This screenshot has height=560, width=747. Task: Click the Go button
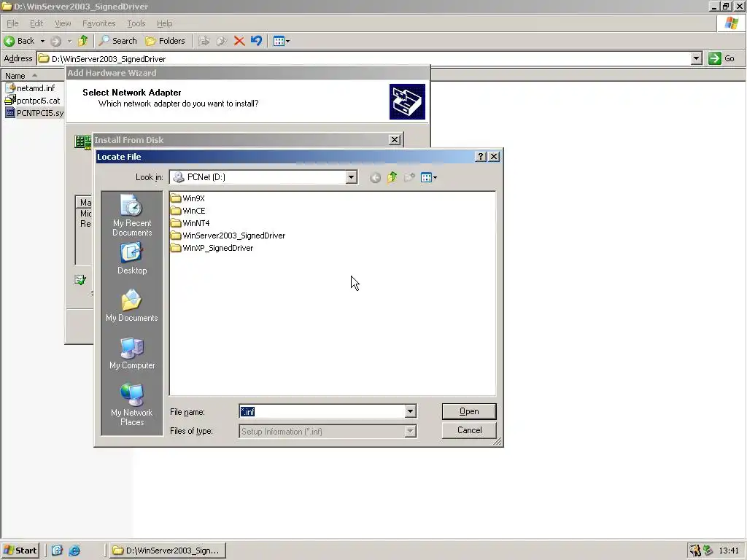pyautogui.click(x=722, y=58)
